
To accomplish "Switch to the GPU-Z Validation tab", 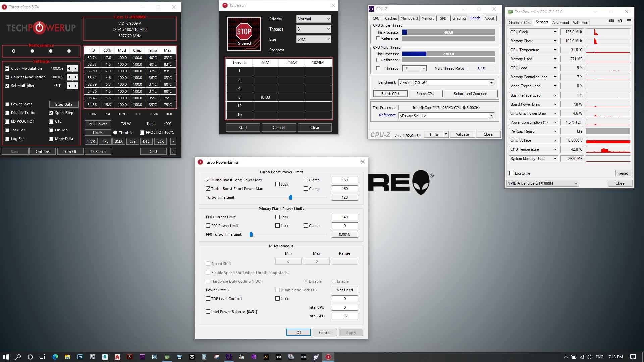I will (580, 23).
